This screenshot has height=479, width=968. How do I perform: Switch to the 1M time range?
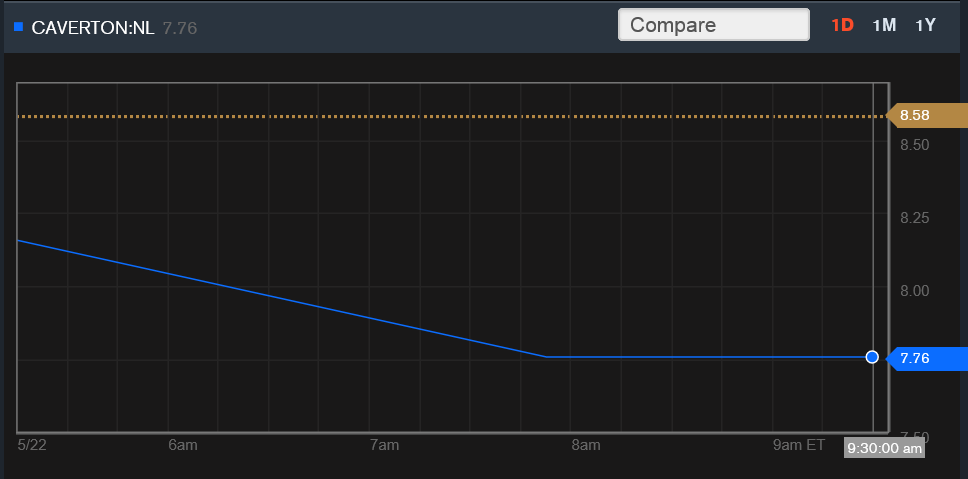pyautogui.click(x=884, y=25)
